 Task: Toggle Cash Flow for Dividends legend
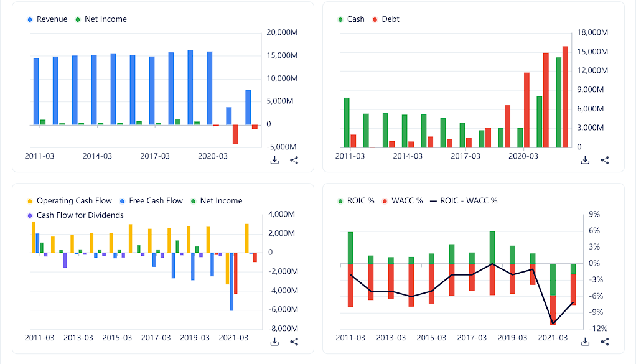(75, 215)
